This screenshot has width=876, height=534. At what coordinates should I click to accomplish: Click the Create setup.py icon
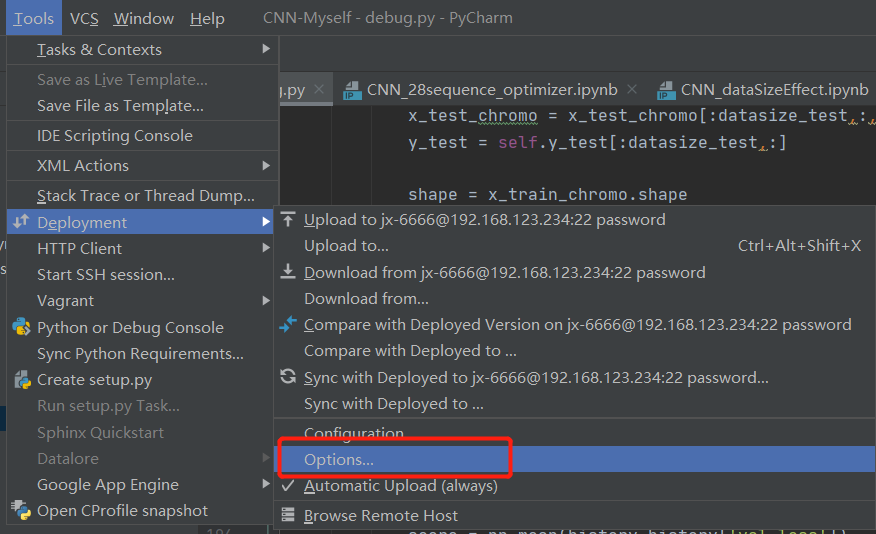point(22,380)
